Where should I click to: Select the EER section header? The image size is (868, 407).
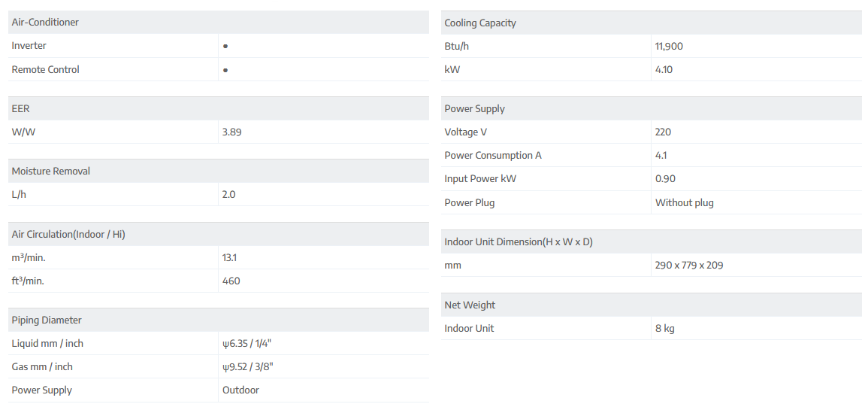[x=20, y=108]
